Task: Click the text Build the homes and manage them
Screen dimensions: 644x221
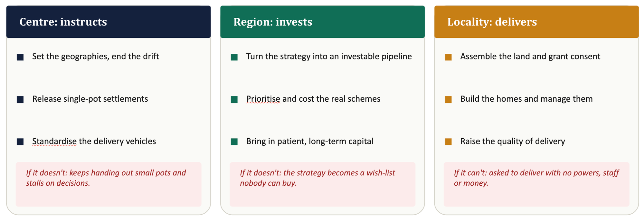Action: tap(526, 99)
